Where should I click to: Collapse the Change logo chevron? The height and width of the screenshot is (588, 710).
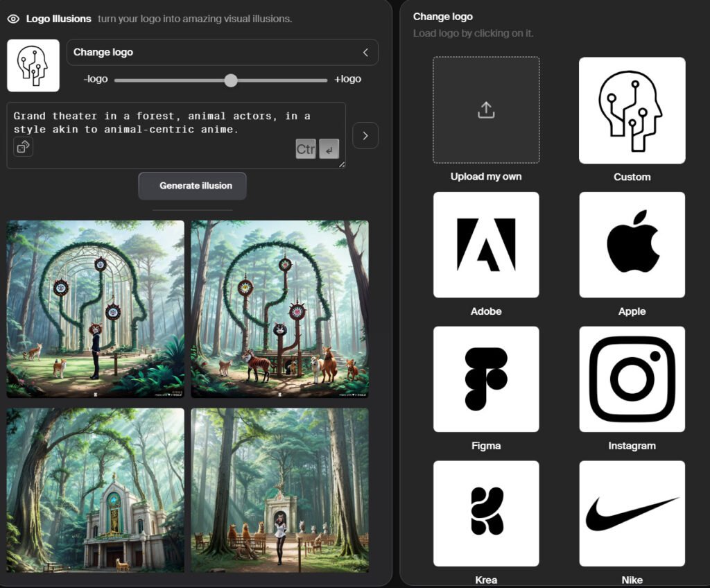(365, 53)
